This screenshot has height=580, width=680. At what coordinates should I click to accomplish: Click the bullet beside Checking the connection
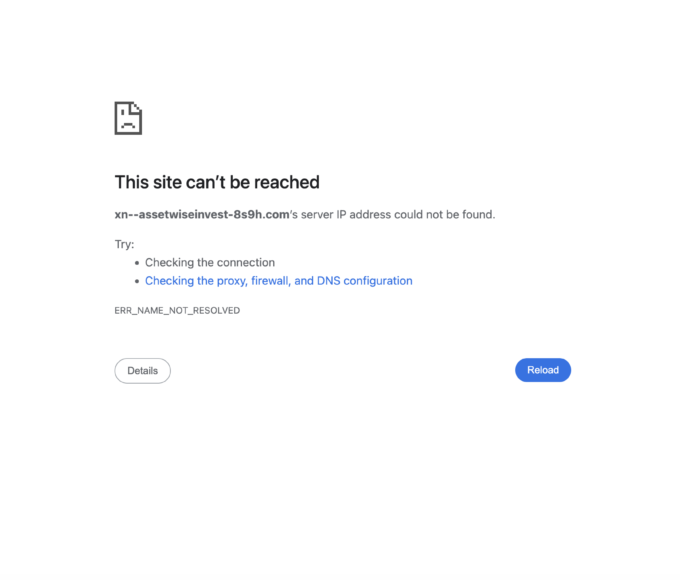137,263
